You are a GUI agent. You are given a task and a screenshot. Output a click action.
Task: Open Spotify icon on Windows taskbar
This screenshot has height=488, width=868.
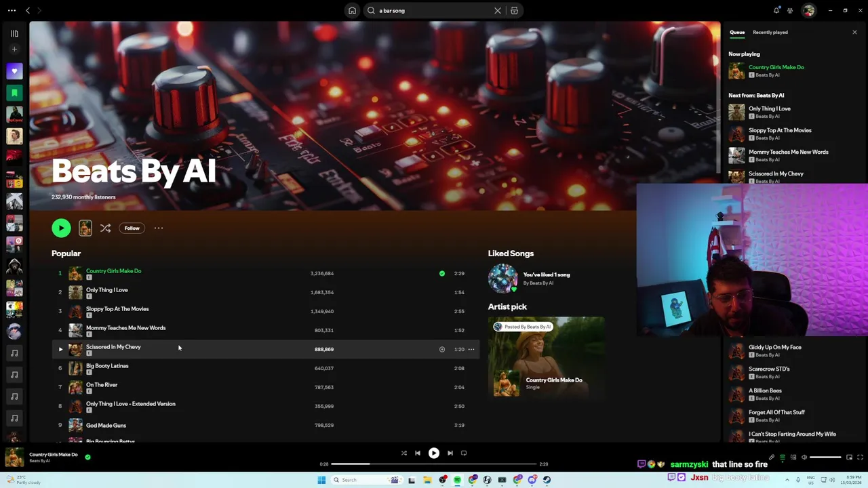[x=458, y=480]
